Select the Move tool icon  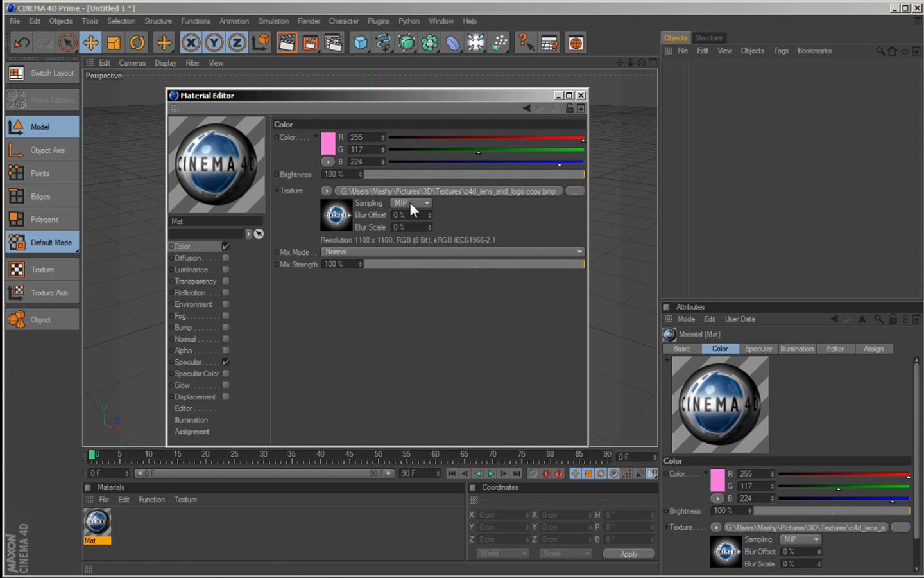point(90,43)
